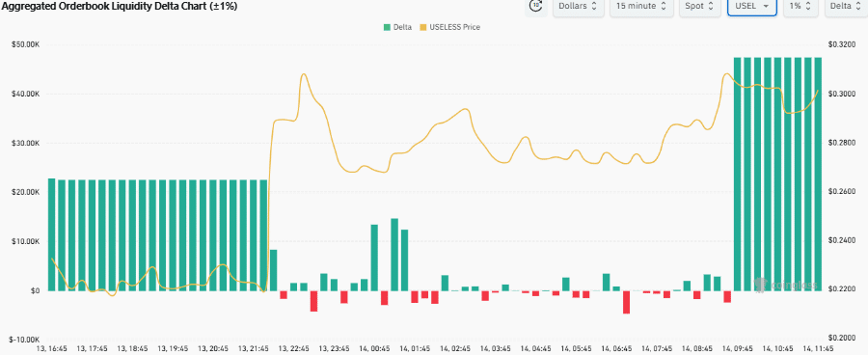
Task: Click the 13, 16:45 time axis label
Action: click(x=52, y=349)
